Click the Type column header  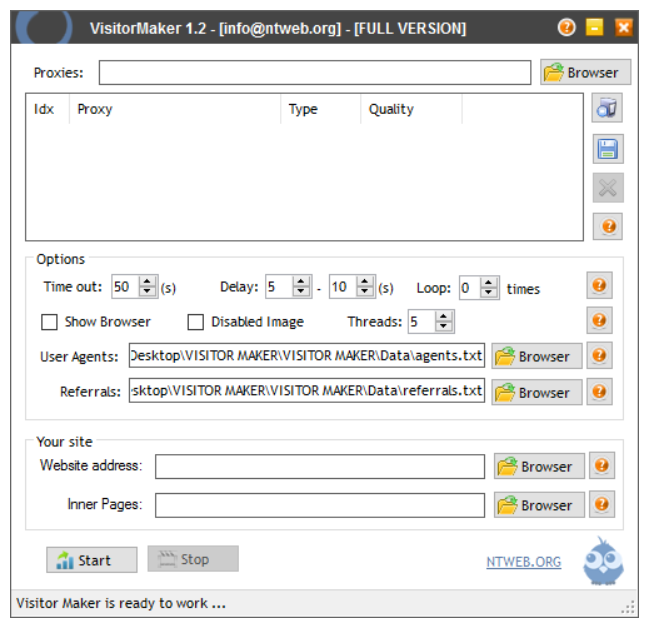321,109
